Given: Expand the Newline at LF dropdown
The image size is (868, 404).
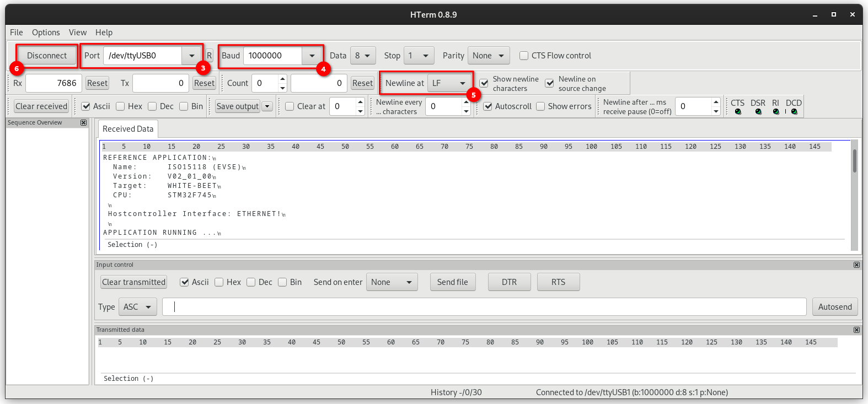Looking at the screenshot, I should tap(462, 83).
